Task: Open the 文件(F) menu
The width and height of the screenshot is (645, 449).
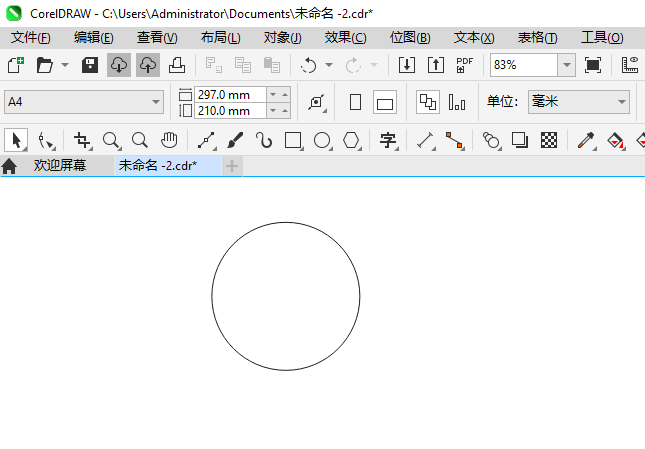Action: (31, 38)
